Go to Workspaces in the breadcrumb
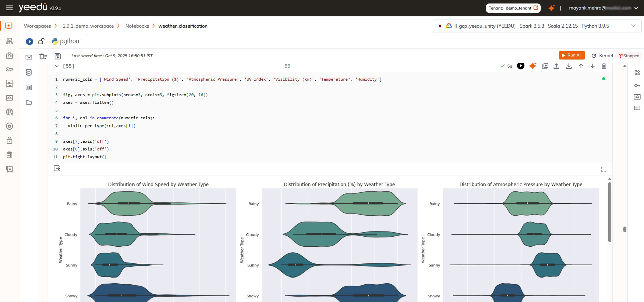The height and width of the screenshot is (302, 644). tap(38, 26)
